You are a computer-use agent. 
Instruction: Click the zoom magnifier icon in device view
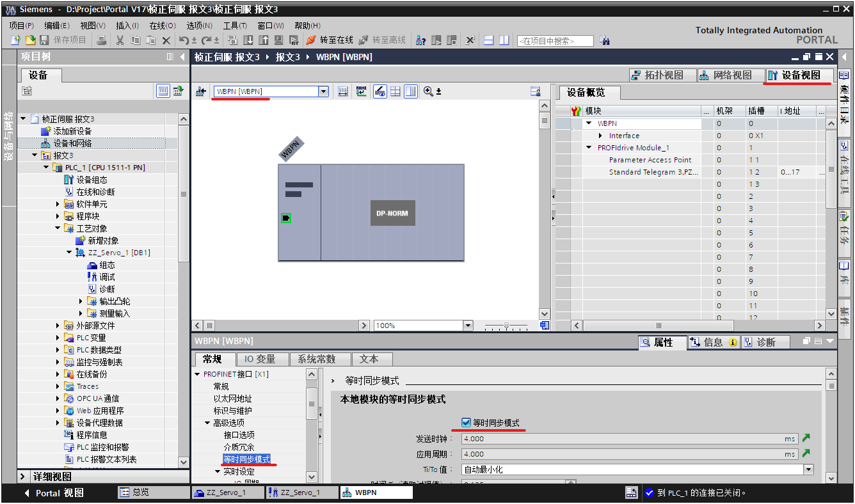(x=428, y=91)
